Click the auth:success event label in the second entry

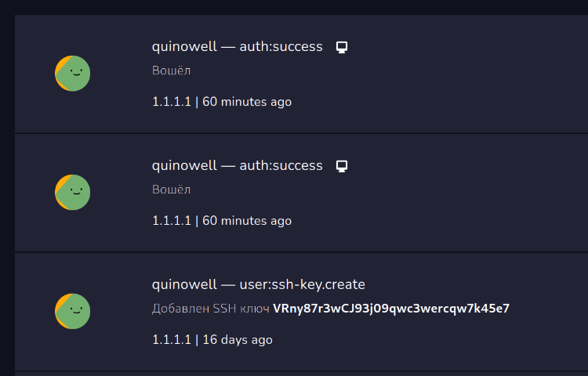[281, 166]
